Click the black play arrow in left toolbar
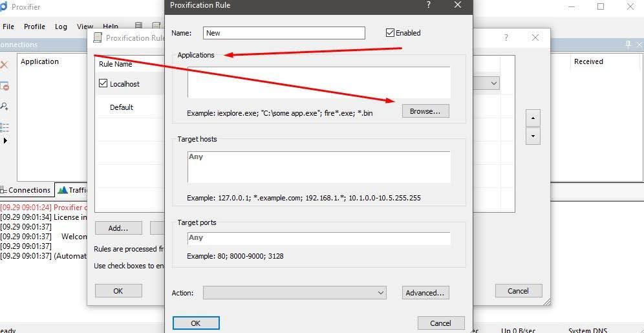Image resolution: width=644 pixels, height=333 pixels. [5, 141]
